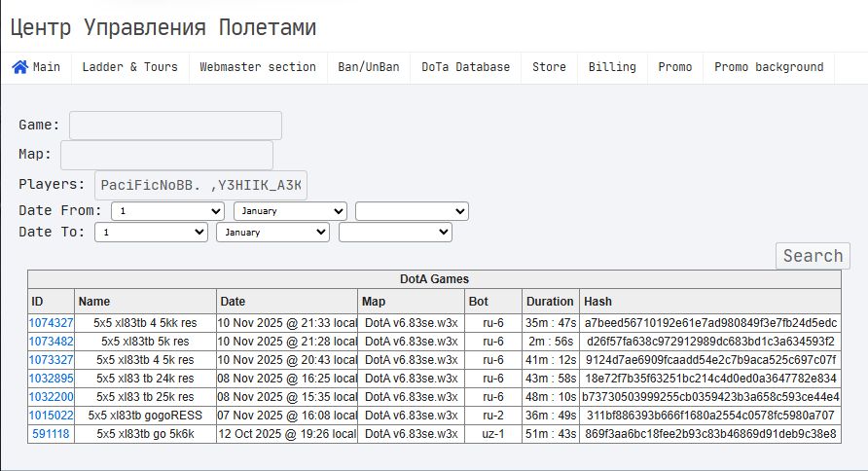Select game name '5x5 xl83tb gogoRESS'
Screen dimensions: 868x471
(x=145, y=416)
